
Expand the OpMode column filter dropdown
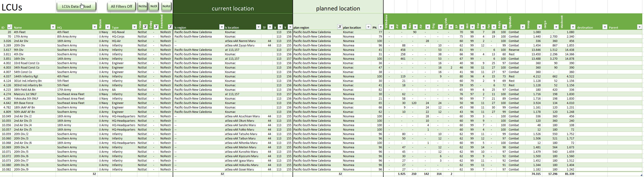(x=523, y=27)
